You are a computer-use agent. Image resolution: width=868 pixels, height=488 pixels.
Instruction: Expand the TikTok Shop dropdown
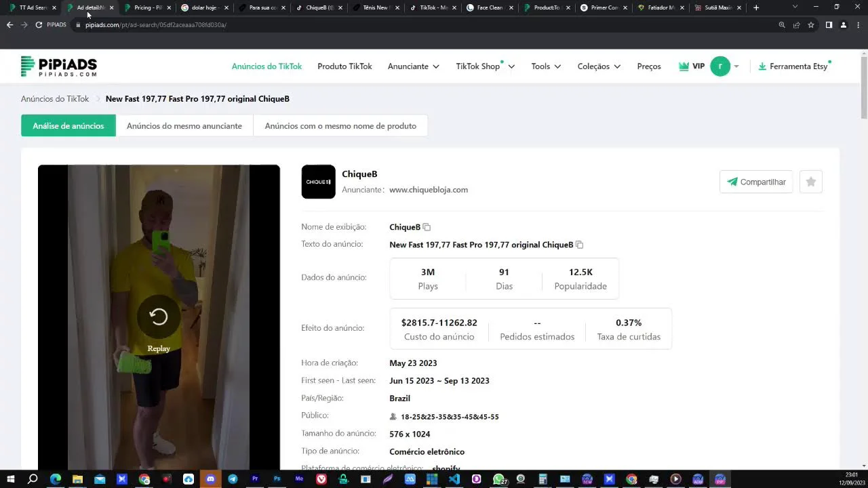coord(485,66)
